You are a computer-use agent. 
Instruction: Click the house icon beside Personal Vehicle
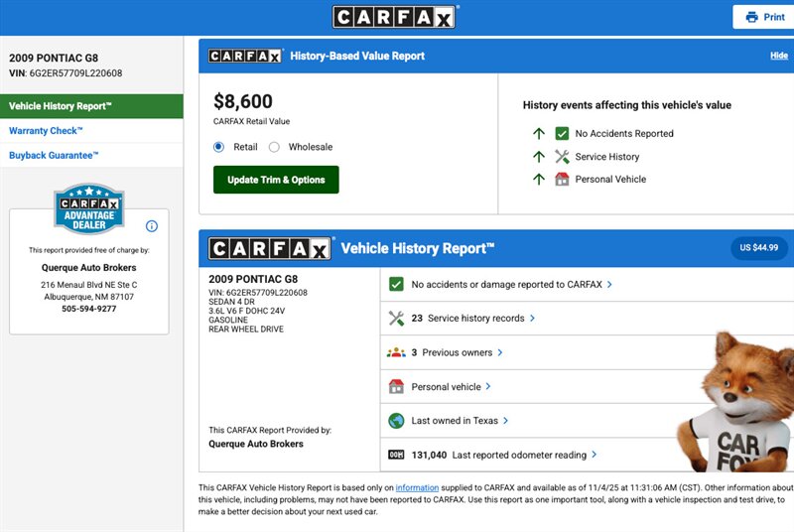coord(562,180)
